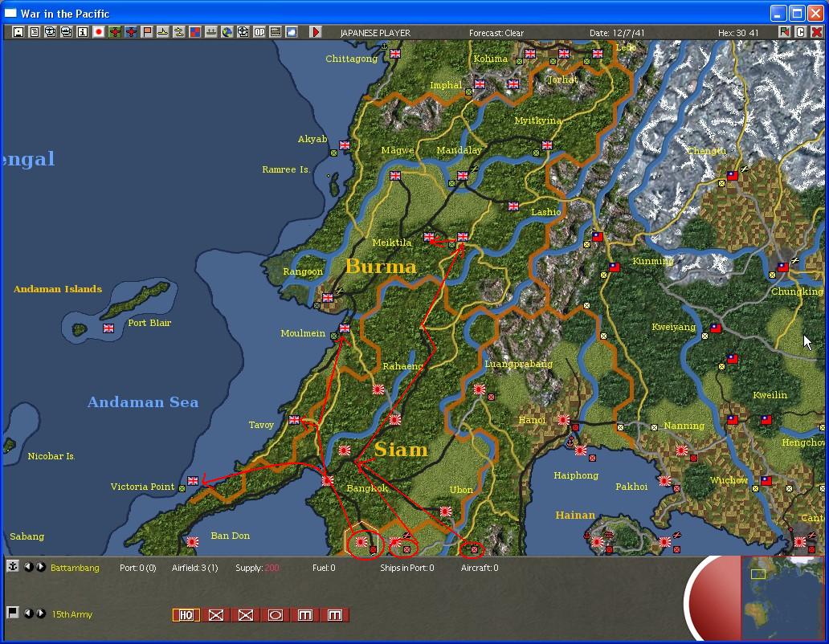Click the single yellow ship silhouette icon
829x644 pixels.
[163, 32]
